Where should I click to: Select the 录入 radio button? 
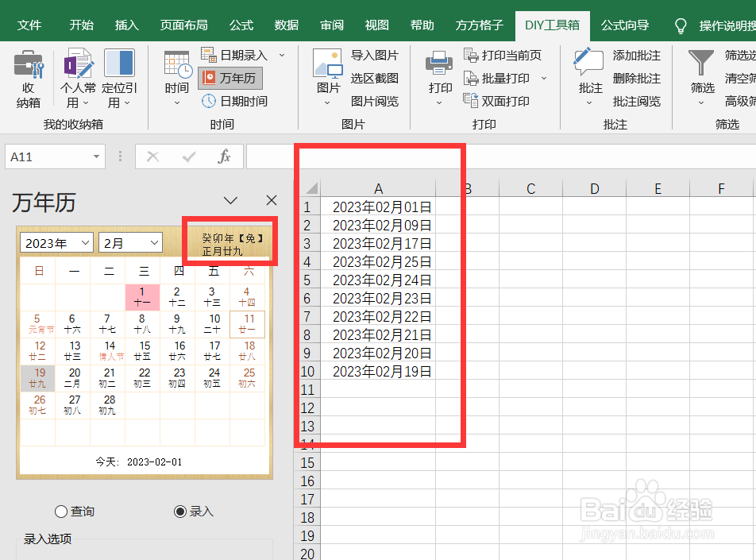(179, 512)
